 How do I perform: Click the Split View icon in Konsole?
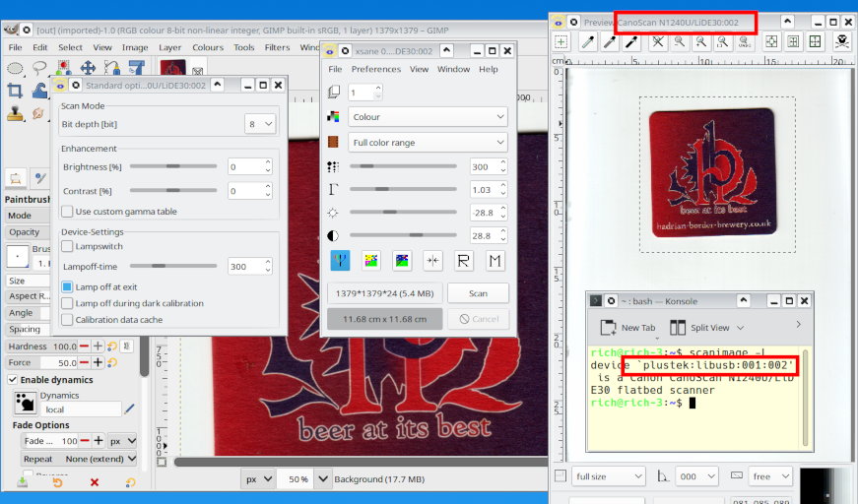click(678, 328)
